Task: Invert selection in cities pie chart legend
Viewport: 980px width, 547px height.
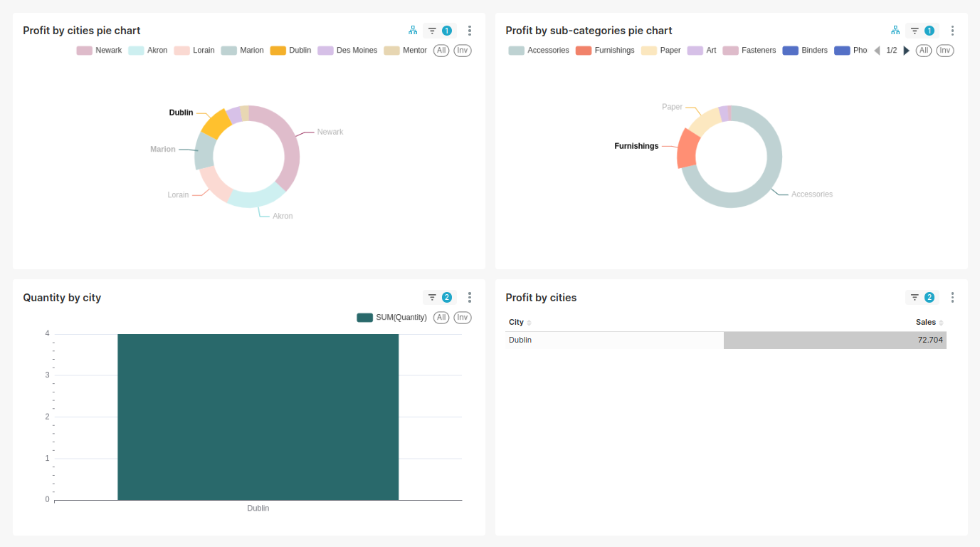Action: 463,51
